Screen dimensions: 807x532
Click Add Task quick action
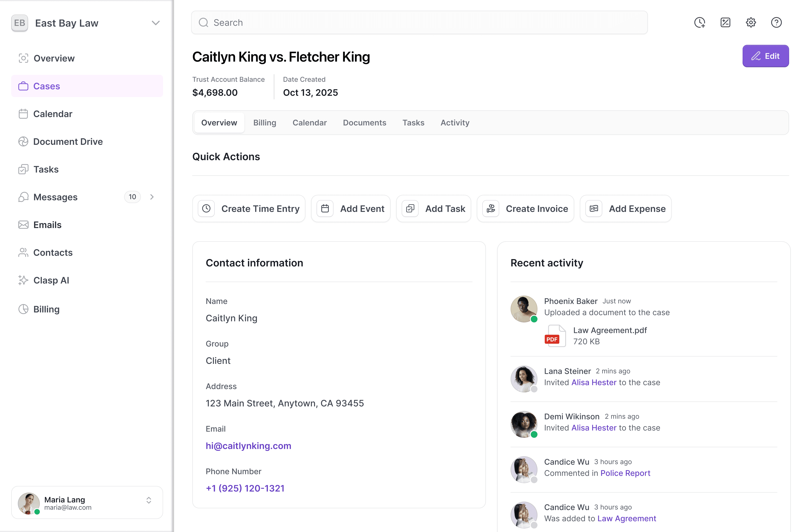(433, 209)
